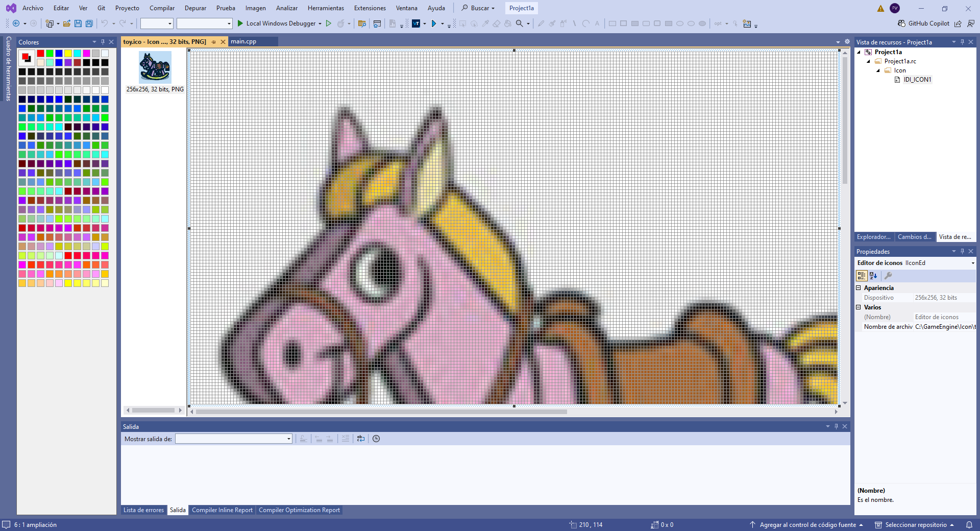Toggle categorized view in Propiedades panel
The width and height of the screenshot is (980, 531).
862,276
